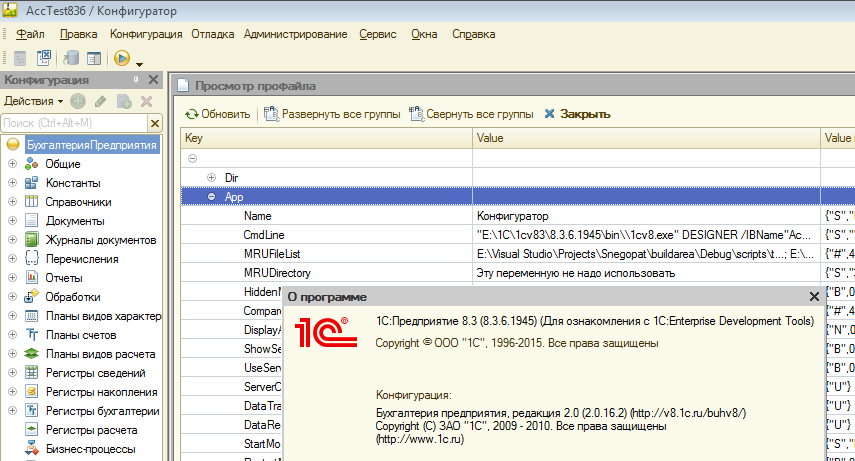Image resolution: width=855 pixels, height=461 pixels.
Task: Click the pencil edit icon in configuration panel
Action: 100,101
